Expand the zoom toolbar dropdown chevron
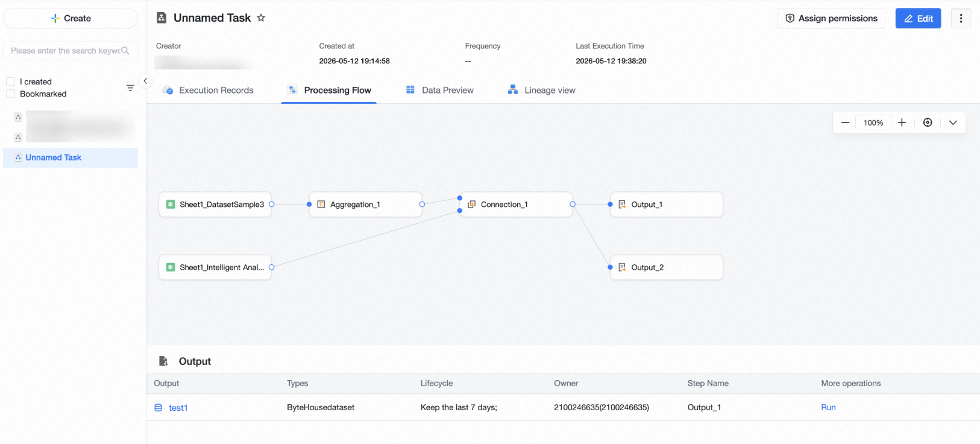 (953, 122)
